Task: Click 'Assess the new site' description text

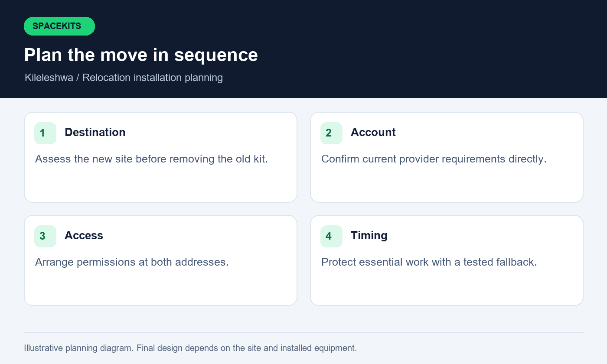Action: pyautogui.click(x=151, y=159)
